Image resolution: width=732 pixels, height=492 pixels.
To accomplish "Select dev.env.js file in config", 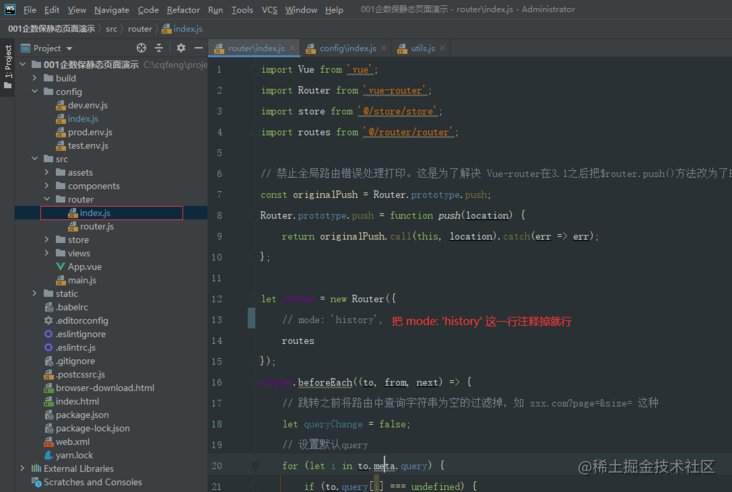I will pos(82,105).
